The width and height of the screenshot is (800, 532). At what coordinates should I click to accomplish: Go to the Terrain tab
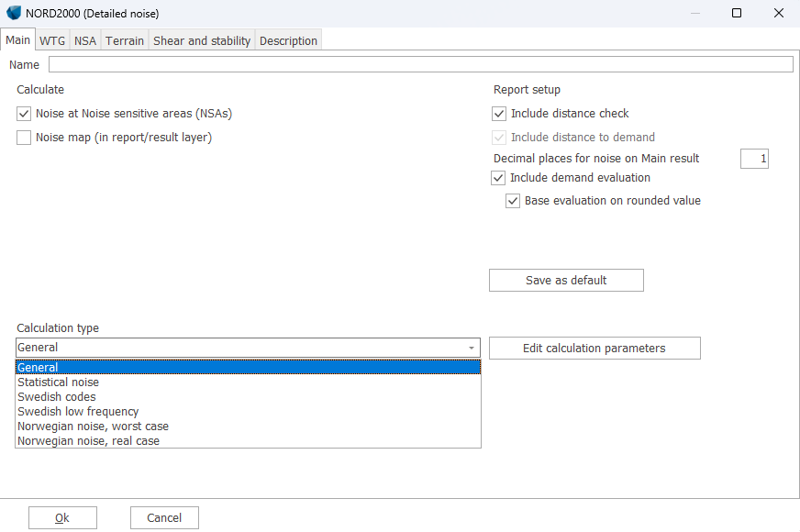pyautogui.click(x=125, y=40)
